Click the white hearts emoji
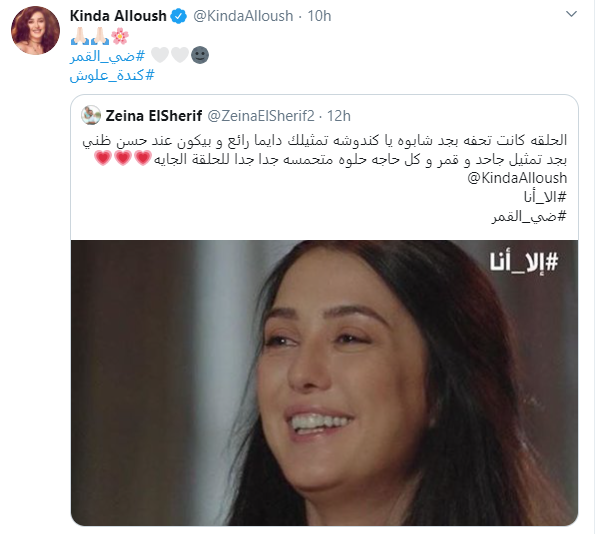 pyautogui.click(x=170, y=55)
